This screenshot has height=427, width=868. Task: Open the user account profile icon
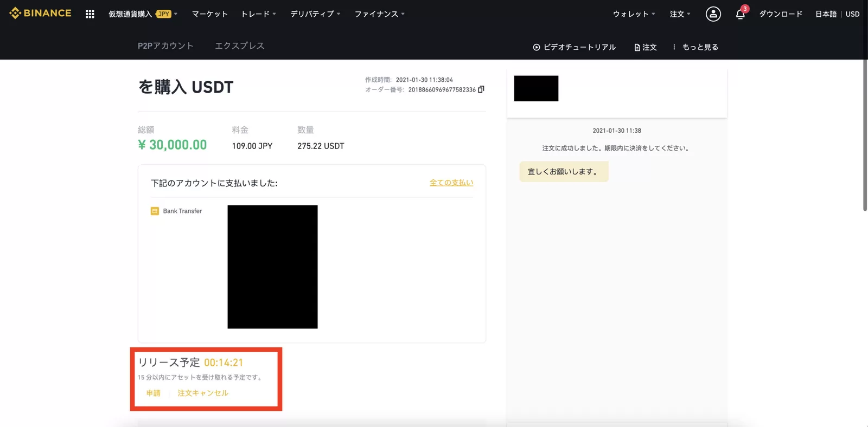click(713, 14)
